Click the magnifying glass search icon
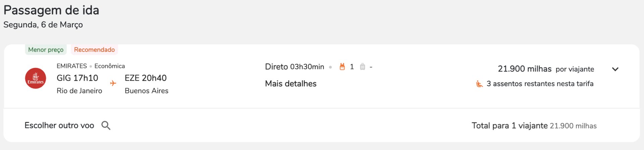Image resolution: width=644 pixels, height=150 pixels. pyautogui.click(x=106, y=125)
